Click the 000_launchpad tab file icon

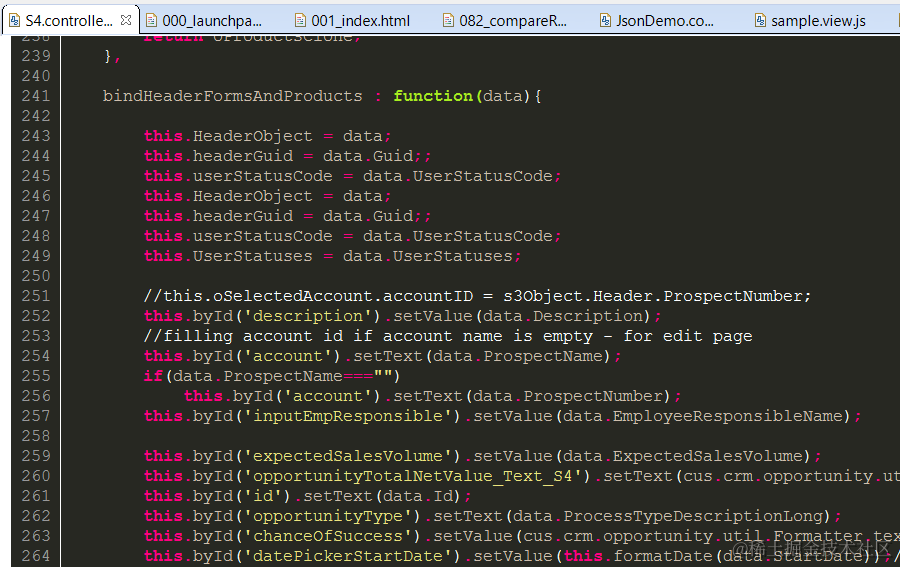tap(152, 21)
